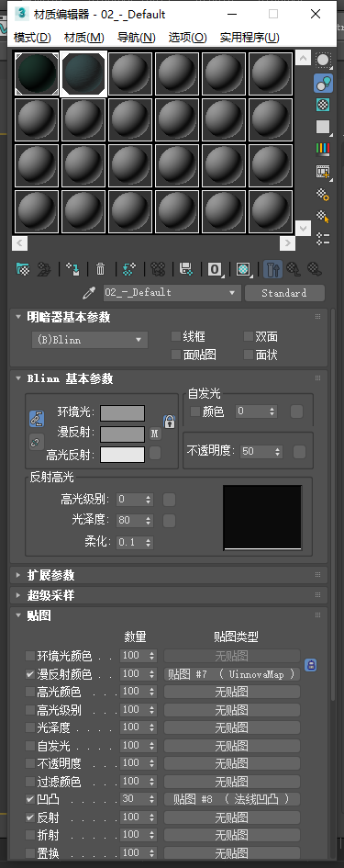The image size is (344, 868).
Task: Open 贴图 #7 (UinnovaMap) map button
Action: 232,674
